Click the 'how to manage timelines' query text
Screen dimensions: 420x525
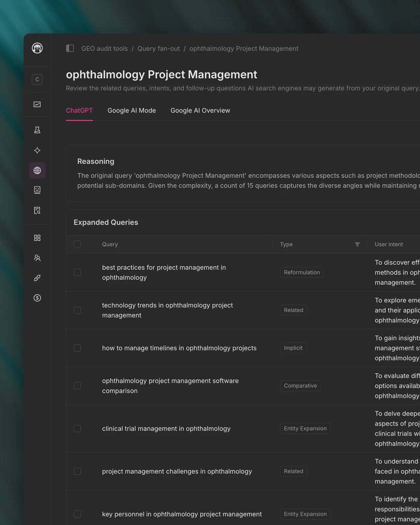(179, 348)
